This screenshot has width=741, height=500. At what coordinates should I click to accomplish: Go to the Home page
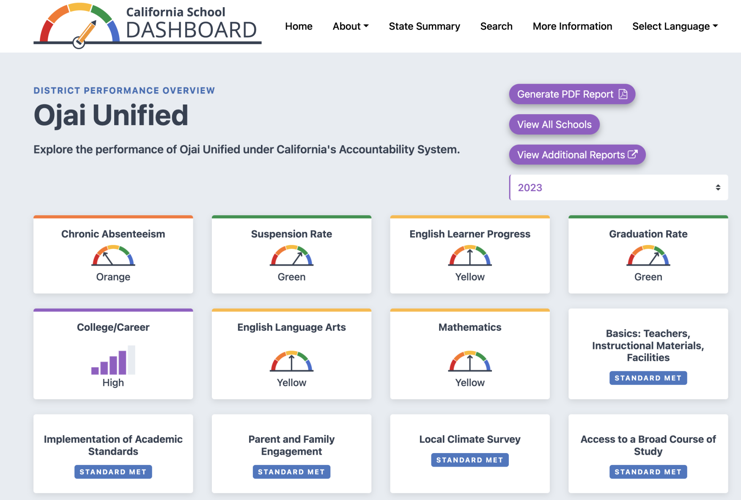(299, 26)
